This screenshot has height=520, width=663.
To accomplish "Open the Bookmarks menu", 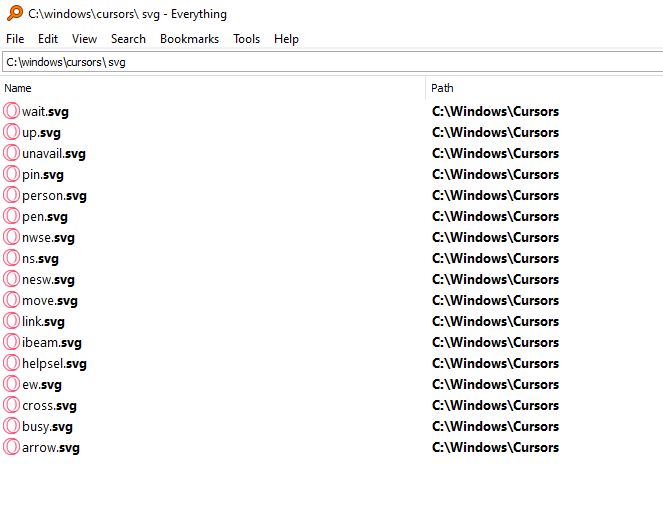I will point(189,39).
